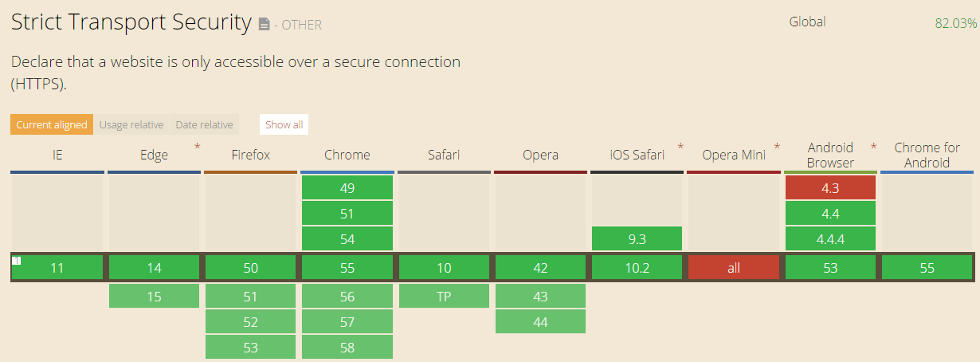Select Firefox version 53 cell
This screenshot has width=980, height=362.
pos(250,347)
